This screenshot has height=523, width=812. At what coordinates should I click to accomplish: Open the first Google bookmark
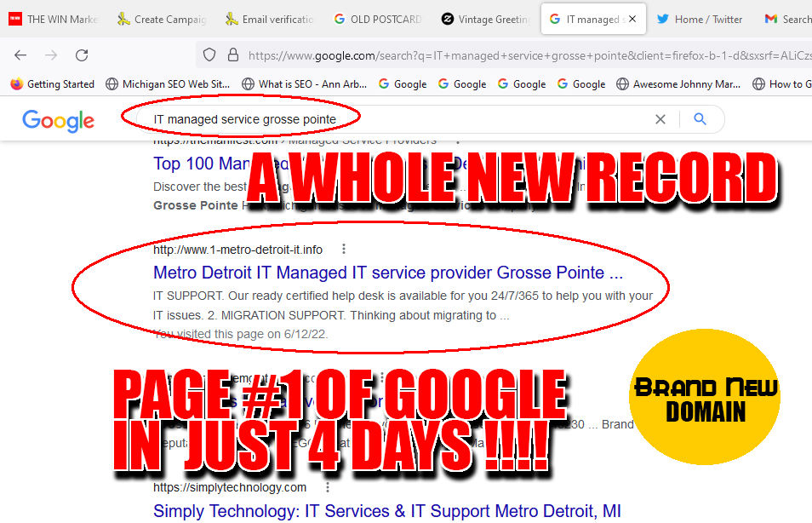[x=403, y=84]
